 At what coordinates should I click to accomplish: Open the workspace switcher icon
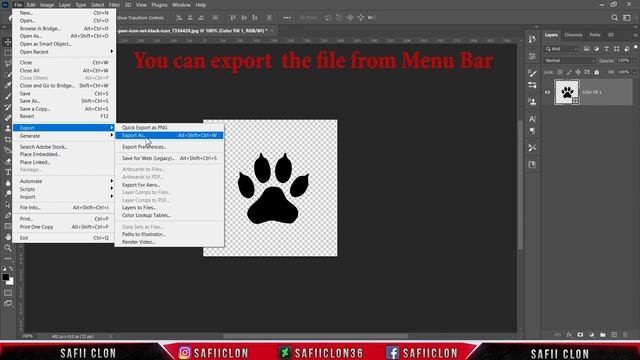627,18
